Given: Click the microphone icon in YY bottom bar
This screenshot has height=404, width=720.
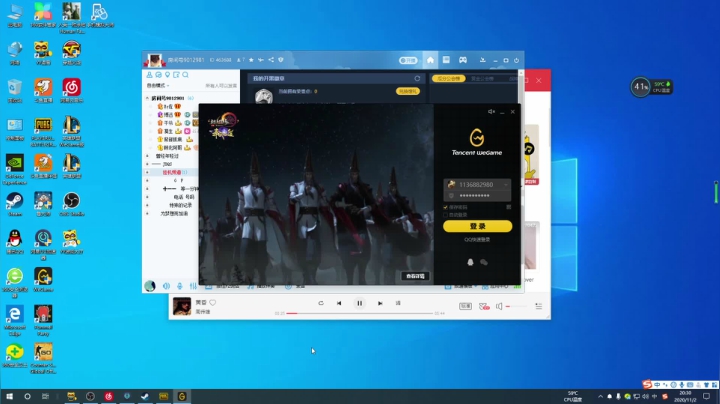Looking at the screenshot, I should pyautogui.click(x=180, y=286).
